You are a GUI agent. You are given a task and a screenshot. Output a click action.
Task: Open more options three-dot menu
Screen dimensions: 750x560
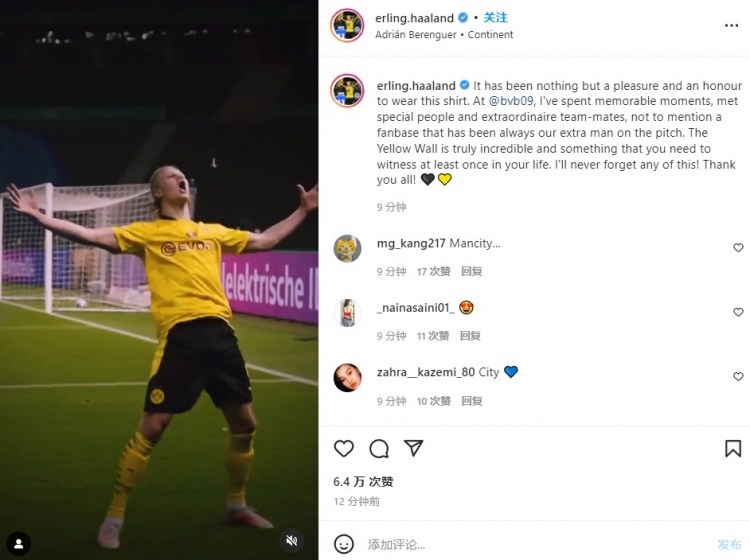click(x=731, y=25)
